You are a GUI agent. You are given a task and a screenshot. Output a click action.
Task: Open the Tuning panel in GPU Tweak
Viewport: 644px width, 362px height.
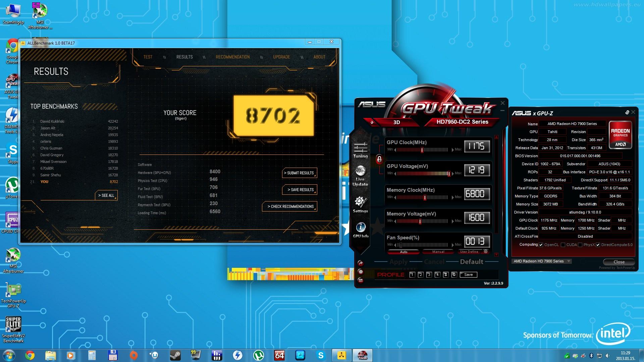[x=360, y=150]
